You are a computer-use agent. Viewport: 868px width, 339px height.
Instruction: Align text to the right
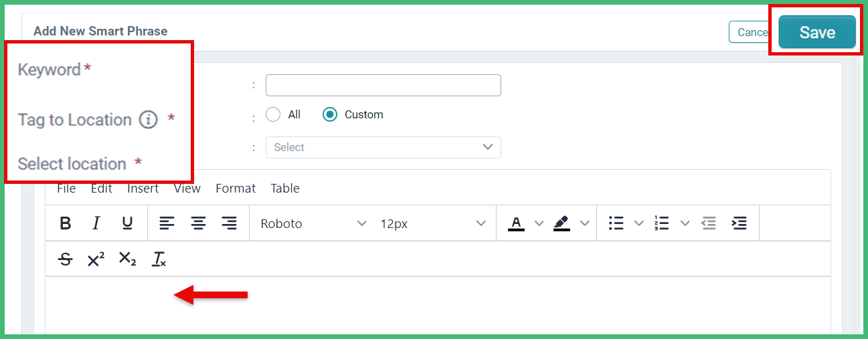tap(229, 223)
